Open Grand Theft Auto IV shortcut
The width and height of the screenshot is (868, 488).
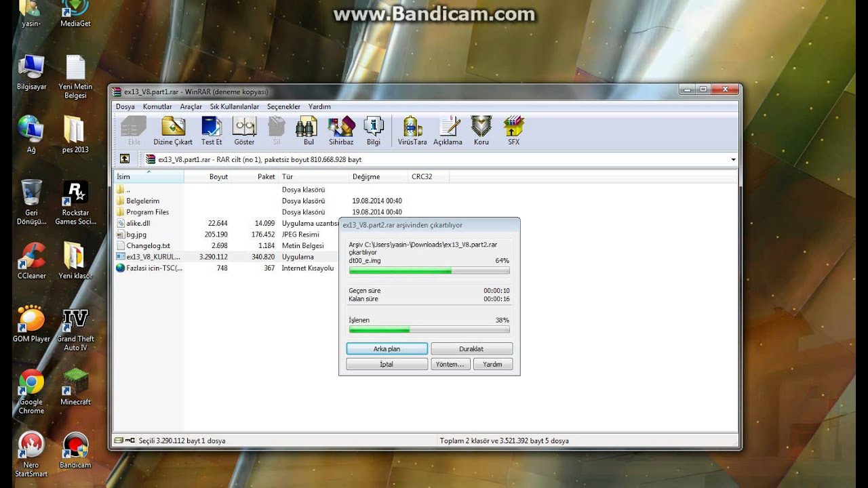tap(75, 329)
